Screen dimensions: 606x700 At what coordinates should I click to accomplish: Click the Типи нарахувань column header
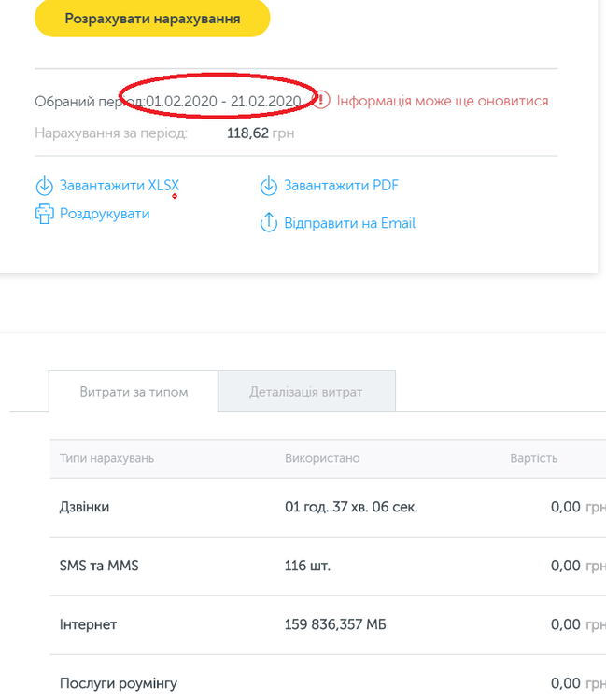107,458
